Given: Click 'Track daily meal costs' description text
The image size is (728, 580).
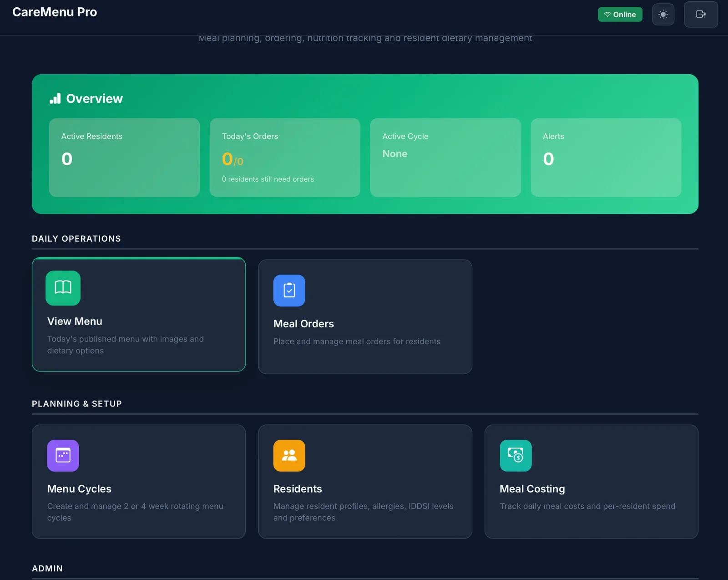Looking at the screenshot, I should [x=587, y=506].
